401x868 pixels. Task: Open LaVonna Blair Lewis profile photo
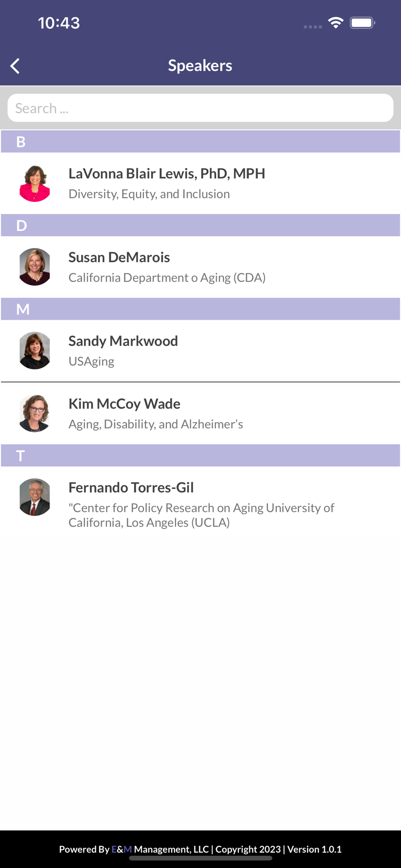point(35,183)
